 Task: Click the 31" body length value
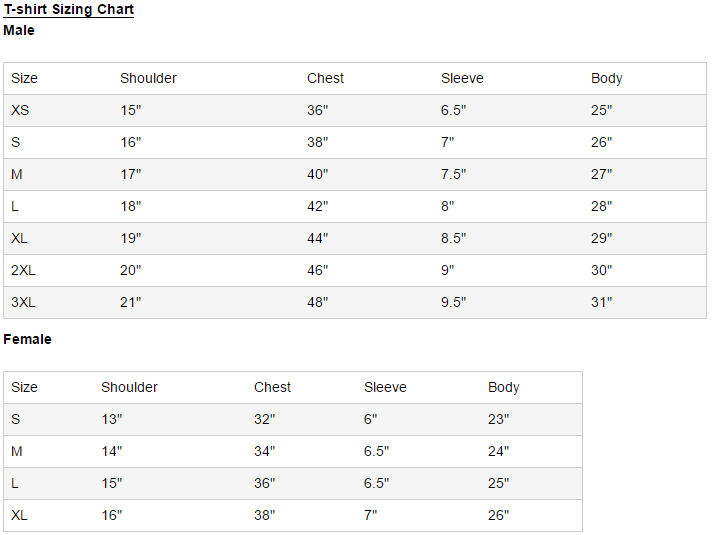[x=601, y=302]
